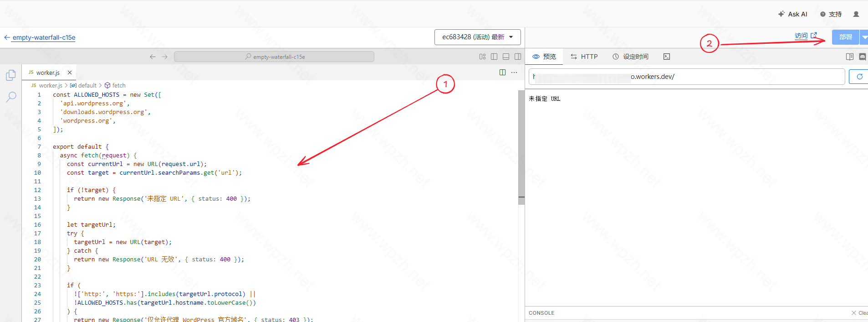Toggle the bottom panel layout icon

click(506, 57)
